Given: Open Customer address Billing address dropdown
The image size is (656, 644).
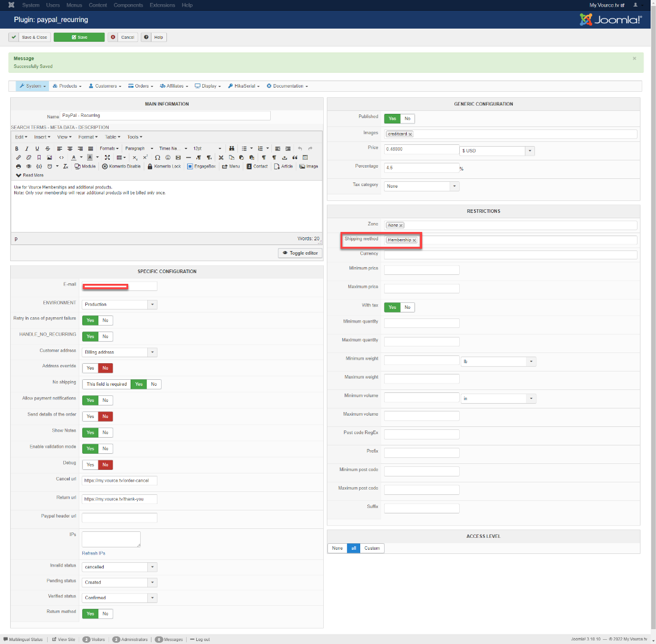Looking at the screenshot, I should pos(120,352).
